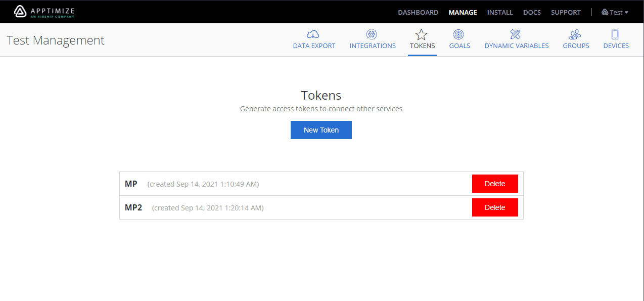Click the TOKENS tab label
The height and width of the screenshot is (301, 644).
[x=422, y=46]
